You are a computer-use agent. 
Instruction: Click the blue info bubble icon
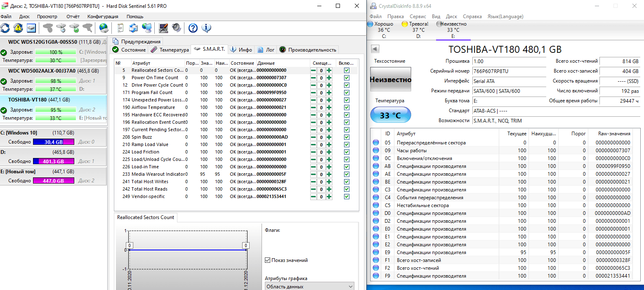point(206,28)
